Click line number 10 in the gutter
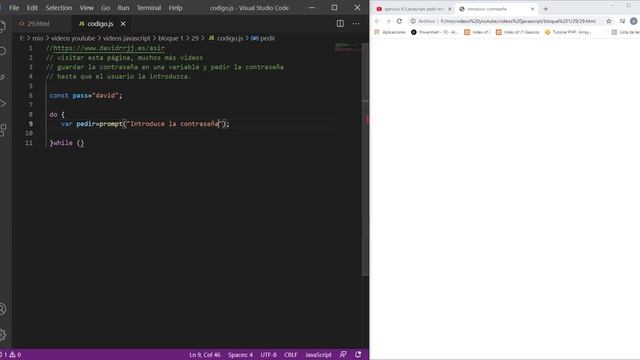The image size is (640, 360). point(29,133)
